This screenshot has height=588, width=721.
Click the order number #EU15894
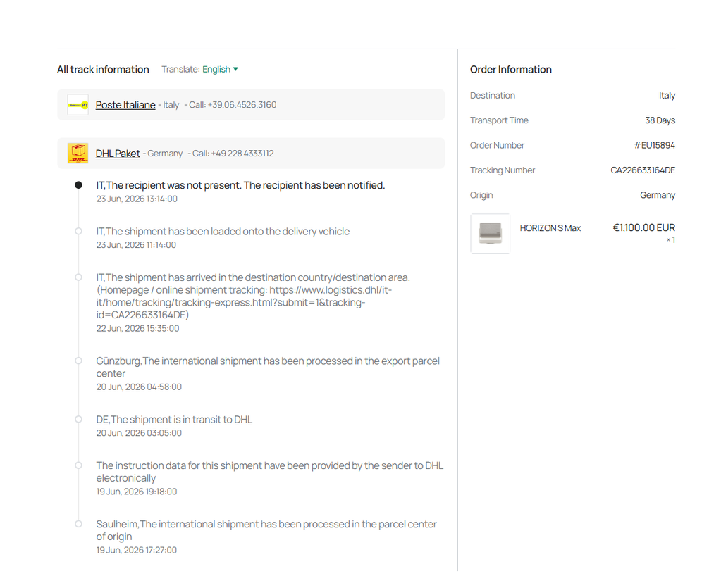click(x=654, y=145)
